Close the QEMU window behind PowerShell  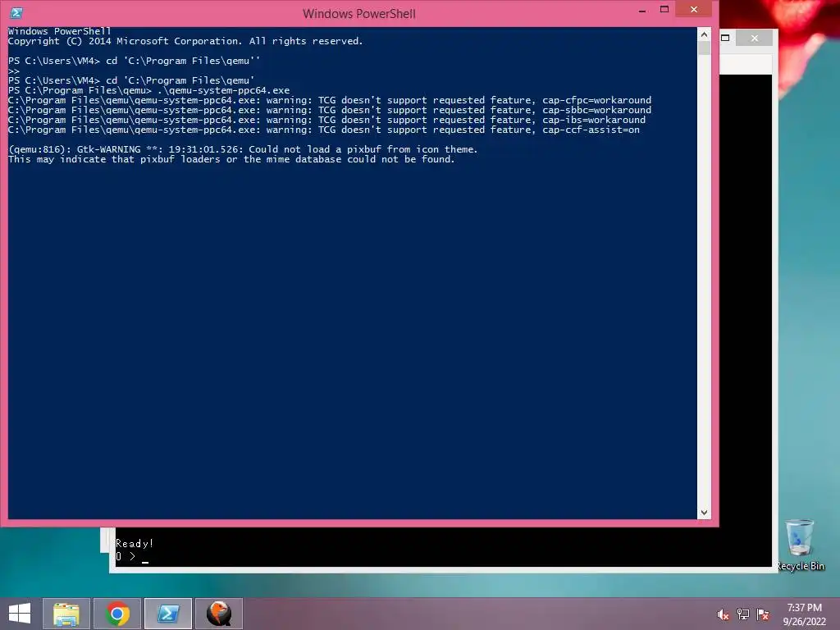755,38
